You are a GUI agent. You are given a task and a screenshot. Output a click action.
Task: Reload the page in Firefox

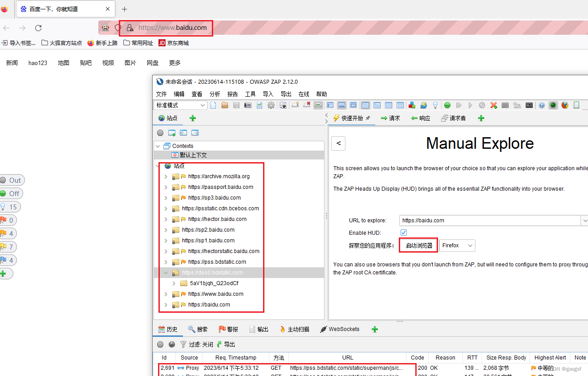(38, 28)
